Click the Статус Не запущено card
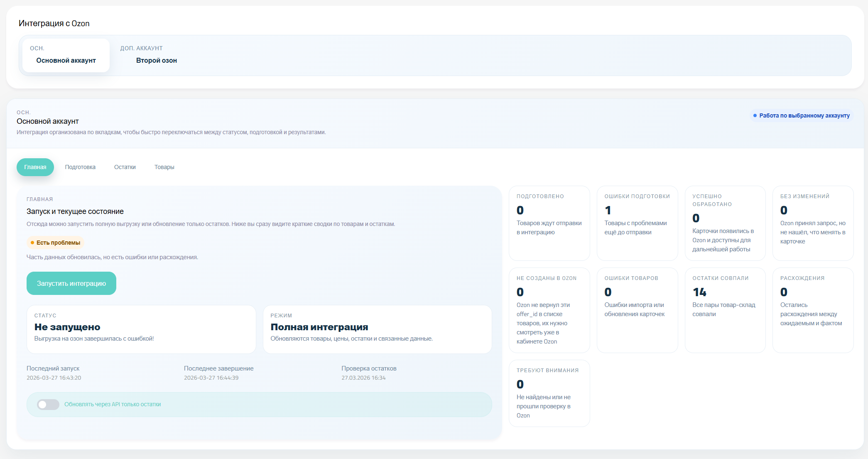Viewport: 868px width, 459px height. [x=141, y=329]
